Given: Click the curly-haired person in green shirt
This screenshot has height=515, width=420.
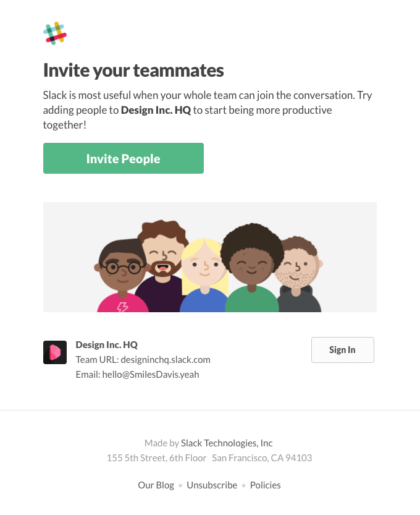Looking at the screenshot, I should 251,268.
